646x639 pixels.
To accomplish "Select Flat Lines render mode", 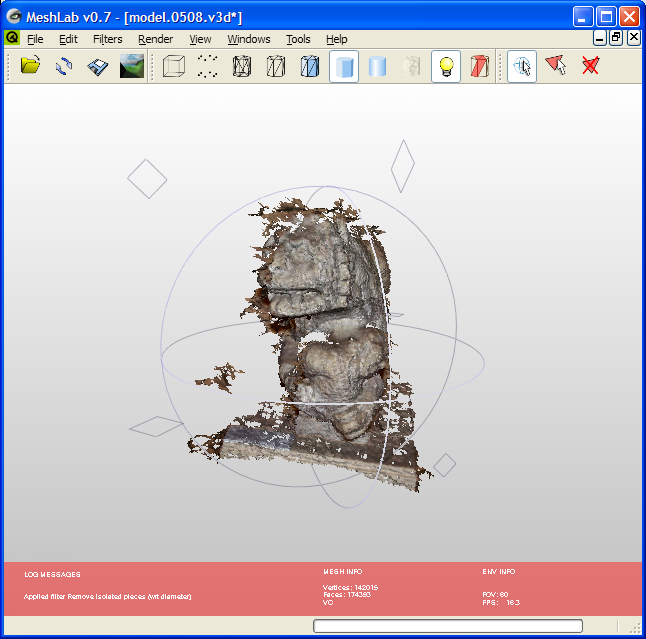I will point(310,67).
